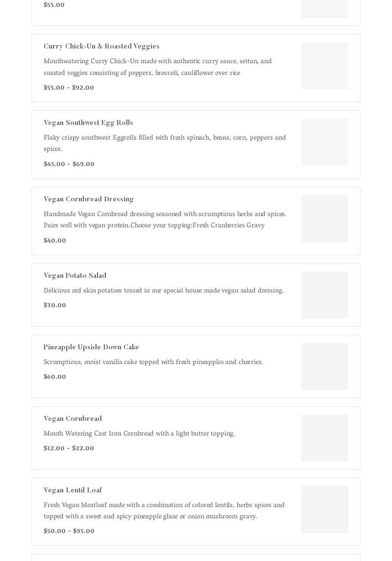Select the Vegan Potato Salad title

pos(75,275)
